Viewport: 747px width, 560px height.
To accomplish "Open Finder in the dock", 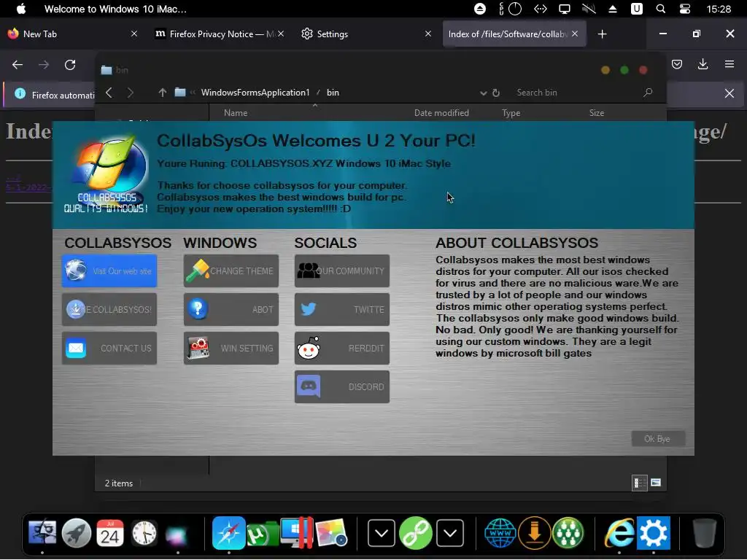I will click(x=42, y=532).
